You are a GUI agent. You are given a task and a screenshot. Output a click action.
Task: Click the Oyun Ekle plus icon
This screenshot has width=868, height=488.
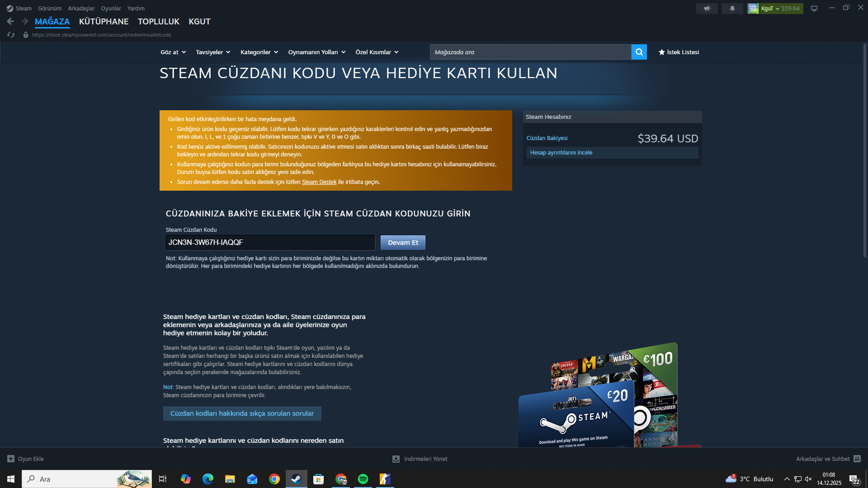[x=11, y=459]
